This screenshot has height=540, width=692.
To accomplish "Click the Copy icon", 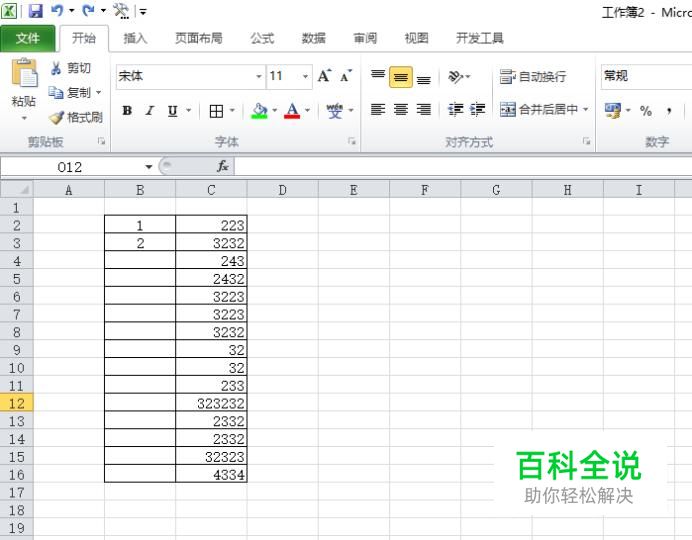I will point(56,93).
